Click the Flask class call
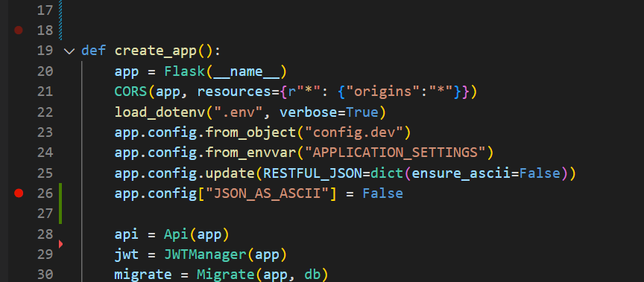The width and height of the screenshot is (644, 282). tap(185, 71)
